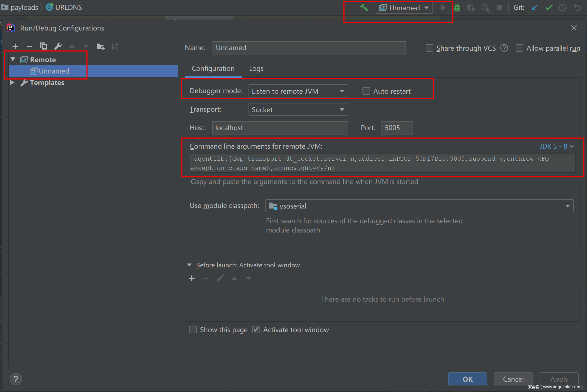Expand the Templates tree node

pyautogui.click(x=13, y=82)
